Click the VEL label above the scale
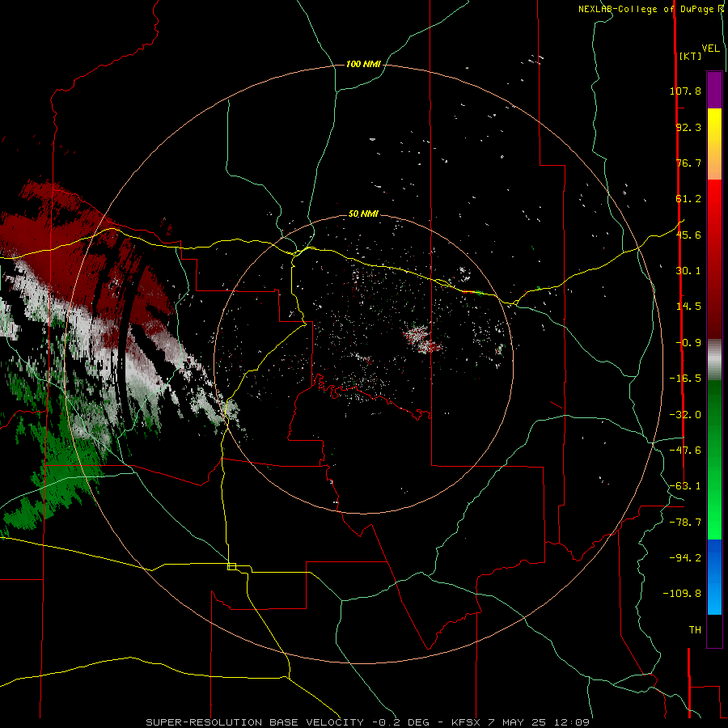This screenshot has height=728, width=728. (x=710, y=49)
